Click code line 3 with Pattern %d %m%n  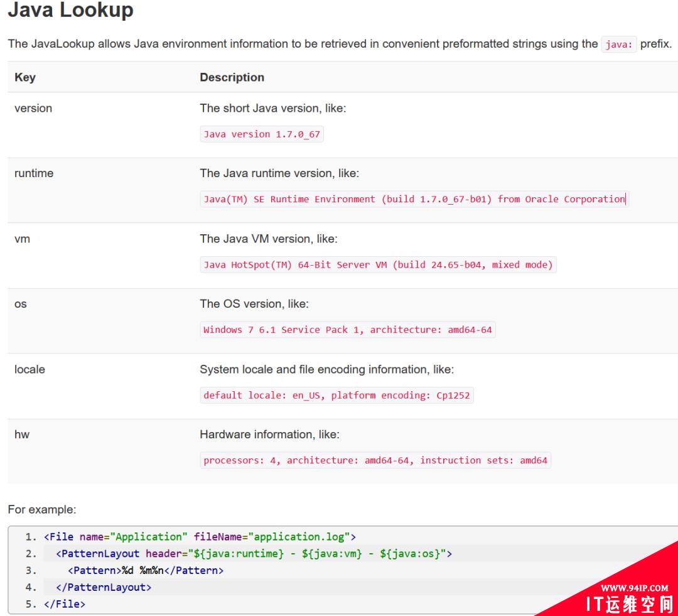point(145,571)
